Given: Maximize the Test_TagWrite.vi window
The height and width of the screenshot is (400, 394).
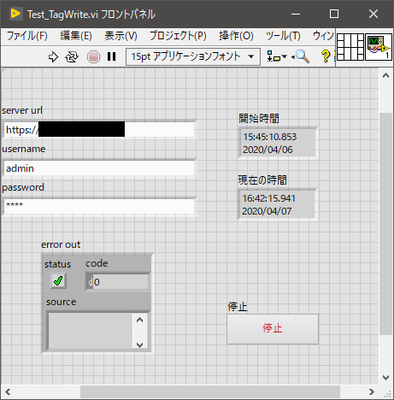Looking at the screenshot, I should 334,14.
